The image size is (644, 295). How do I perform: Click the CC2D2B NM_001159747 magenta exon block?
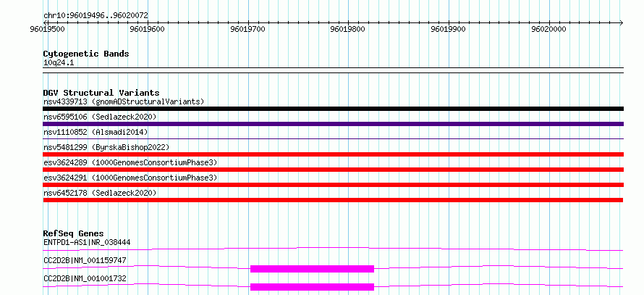(x=312, y=269)
